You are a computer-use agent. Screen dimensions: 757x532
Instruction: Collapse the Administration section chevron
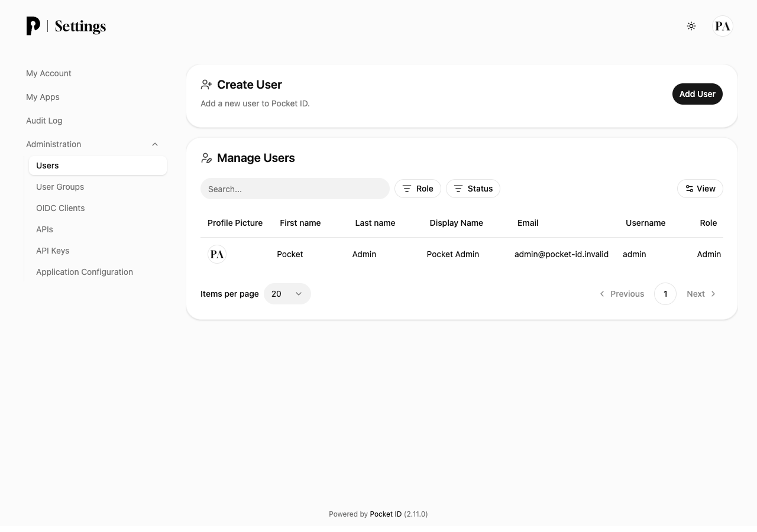tap(155, 144)
